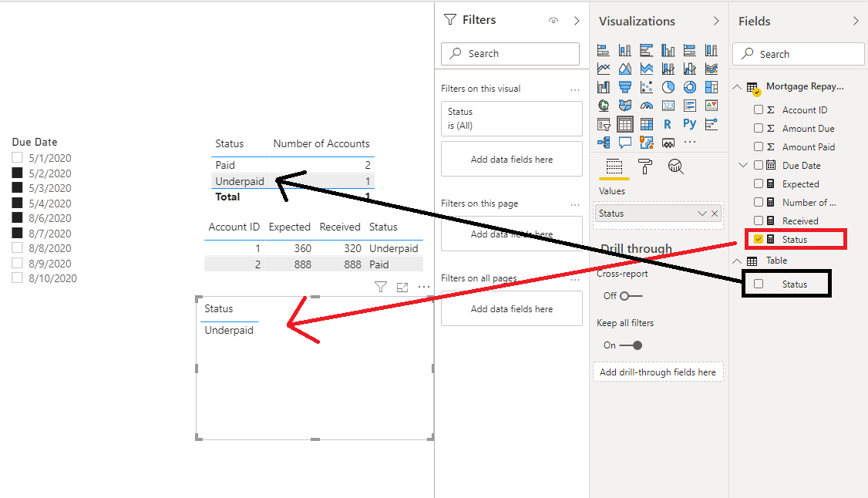The width and height of the screenshot is (868, 498).
Task: Select the Decomposition tree visual
Action: (x=604, y=142)
